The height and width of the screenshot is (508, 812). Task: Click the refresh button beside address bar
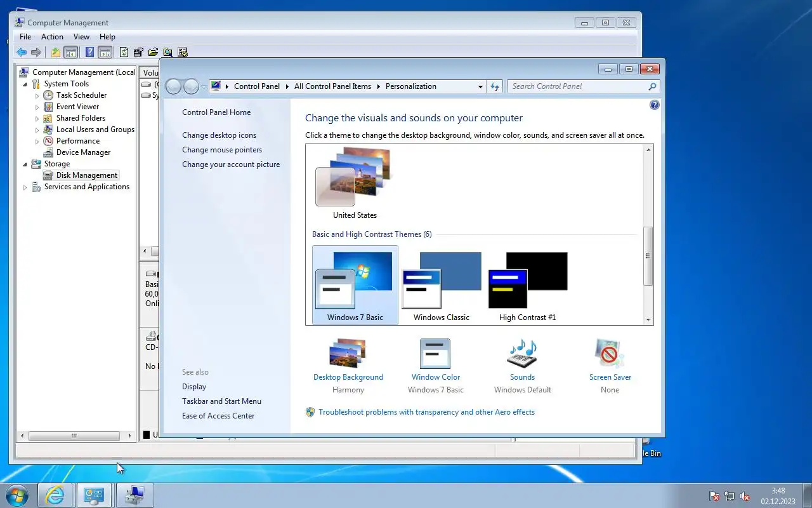(495, 86)
